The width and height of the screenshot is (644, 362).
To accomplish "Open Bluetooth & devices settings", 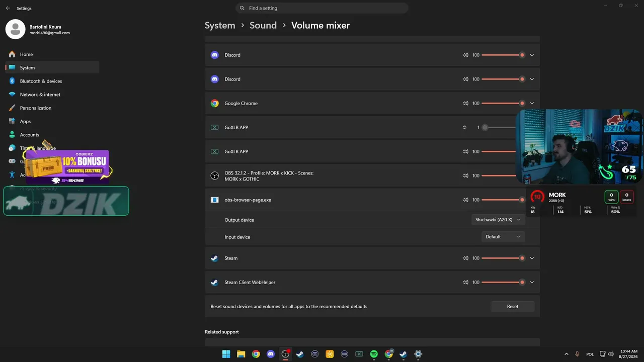I will pyautogui.click(x=52, y=81).
